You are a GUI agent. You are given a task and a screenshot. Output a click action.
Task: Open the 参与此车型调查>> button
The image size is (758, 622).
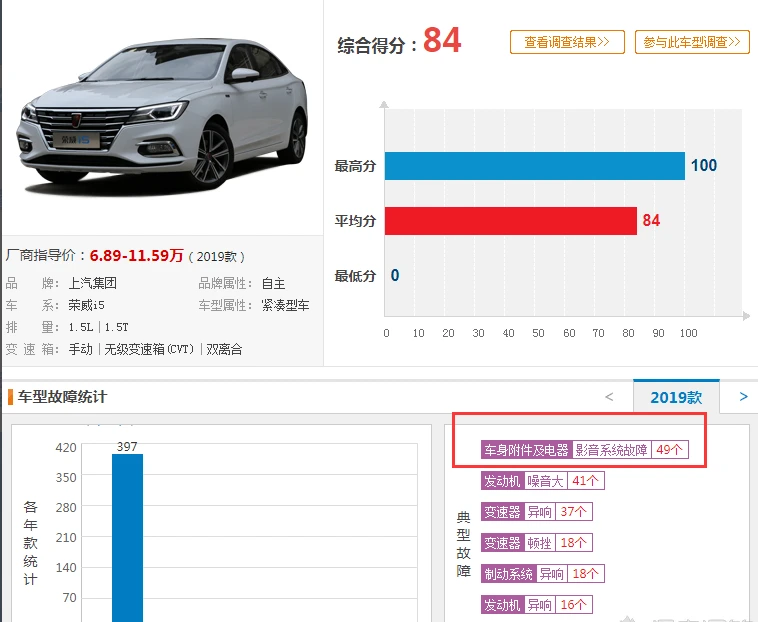(692, 42)
